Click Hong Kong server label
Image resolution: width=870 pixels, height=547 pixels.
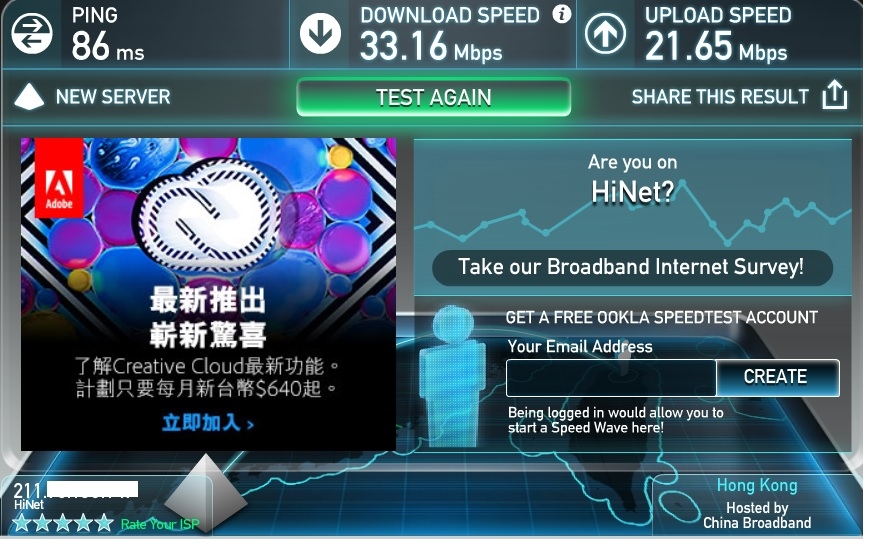tap(757, 485)
